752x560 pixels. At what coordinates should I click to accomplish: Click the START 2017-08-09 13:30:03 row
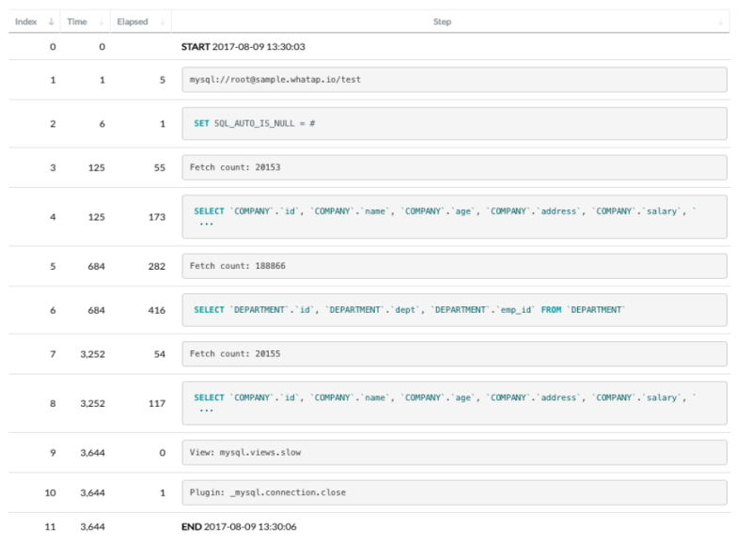click(243, 46)
